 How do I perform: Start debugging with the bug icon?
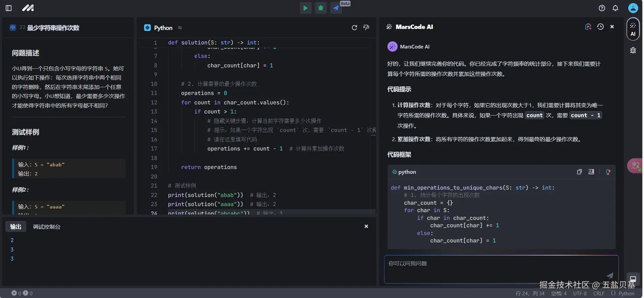coord(321,8)
